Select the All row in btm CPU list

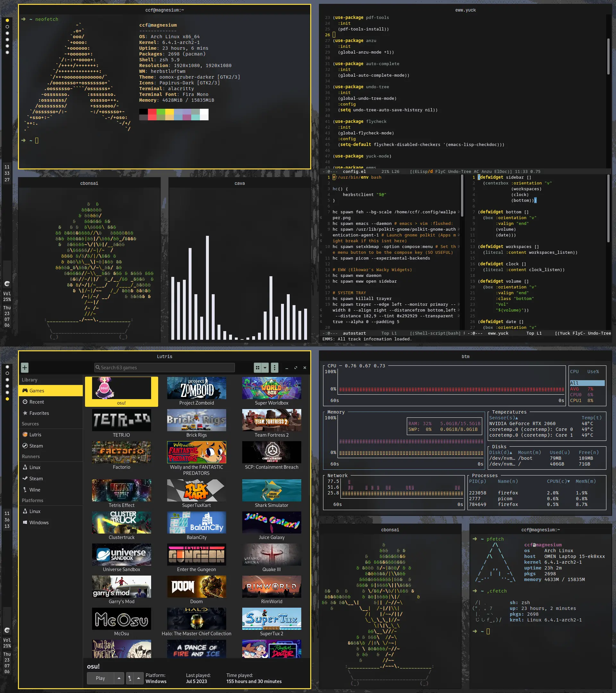pos(587,383)
